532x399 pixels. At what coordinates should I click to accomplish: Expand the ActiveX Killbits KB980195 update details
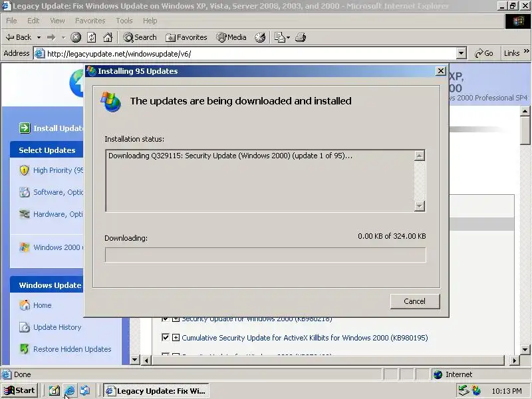click(x=176, y=338)
